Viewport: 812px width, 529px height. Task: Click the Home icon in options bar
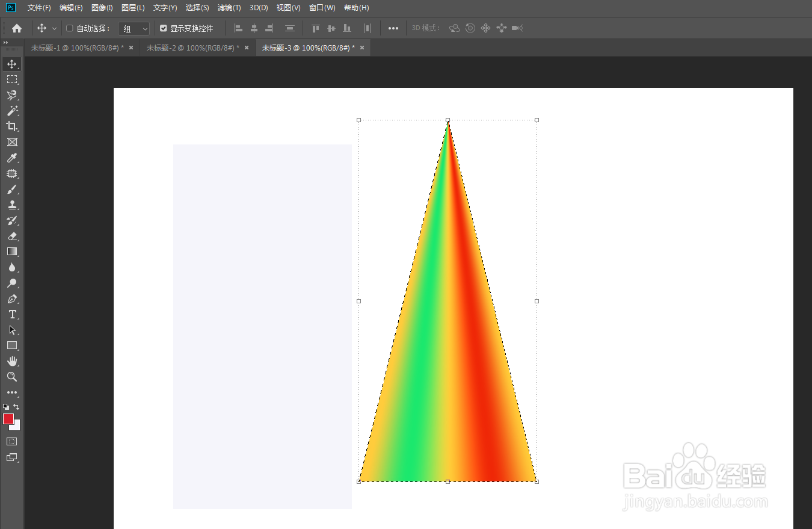17,28
